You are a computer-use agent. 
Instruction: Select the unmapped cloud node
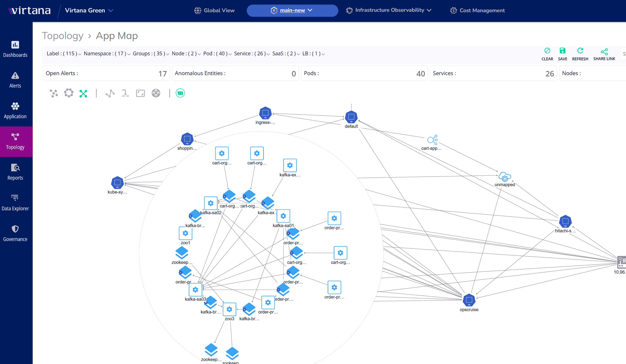point(504,177)
